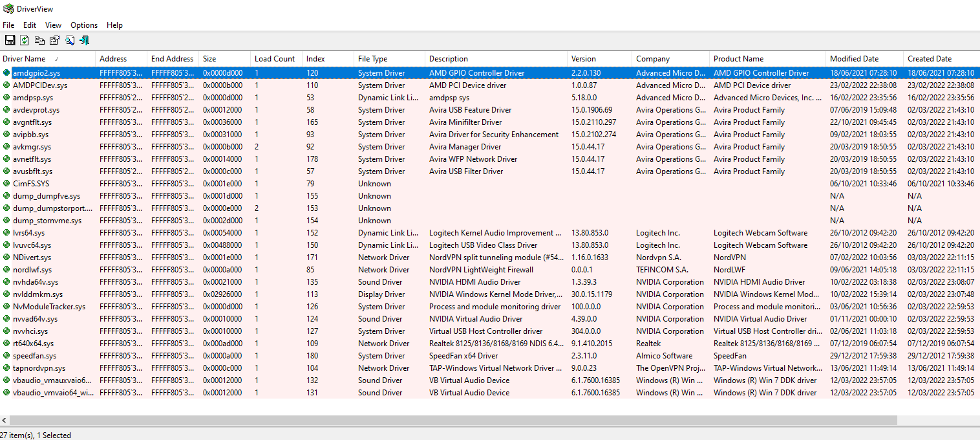Click the green dot icon beside lvrs64.sys
The height and width of the screenshot is (440, 980).
tap(6, 233)
